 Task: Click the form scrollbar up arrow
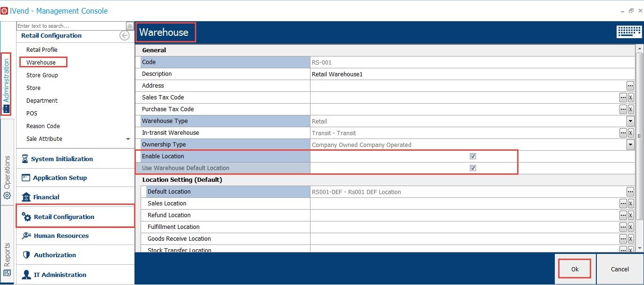tap(640, 49)
